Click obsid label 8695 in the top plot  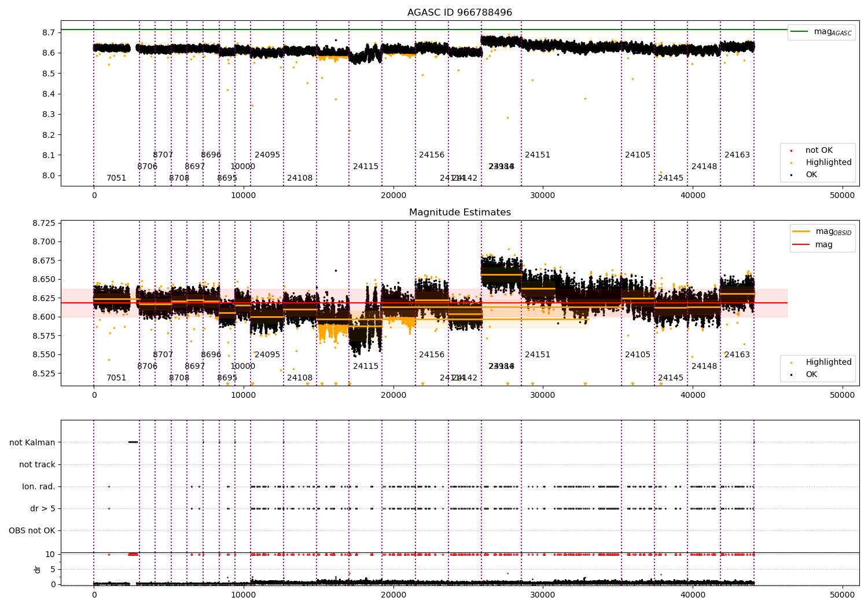pos(227,178)
